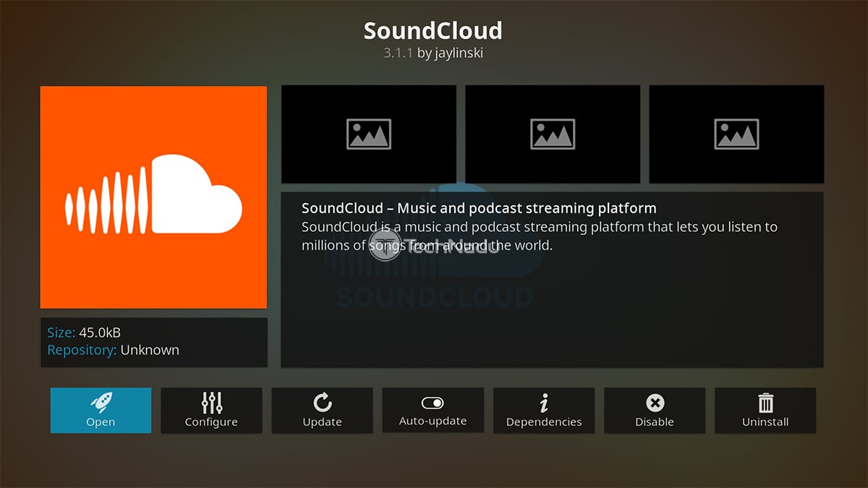868x488 pixels.
Task: Select the right screenshot placeholder thumbnail
Action: (x=736, y=134)
